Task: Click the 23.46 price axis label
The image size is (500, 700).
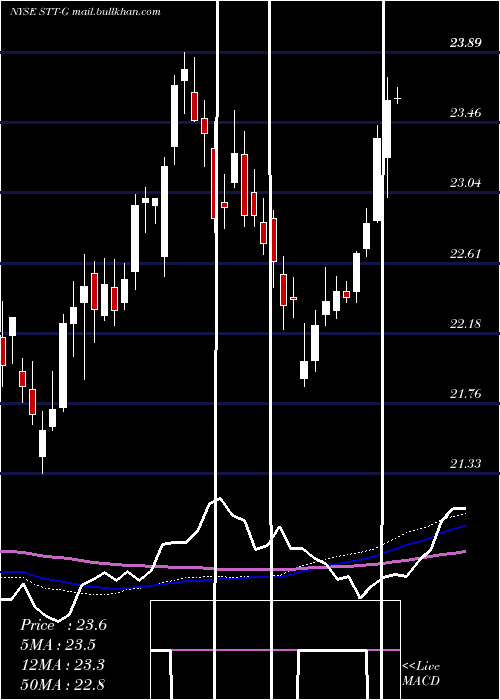Action: click(x=466, y=112)
